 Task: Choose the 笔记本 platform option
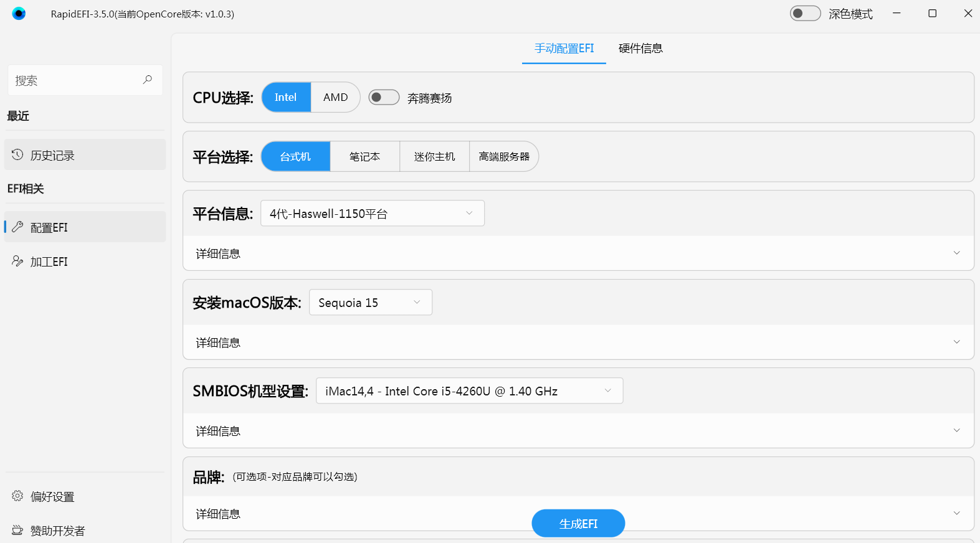365,156
